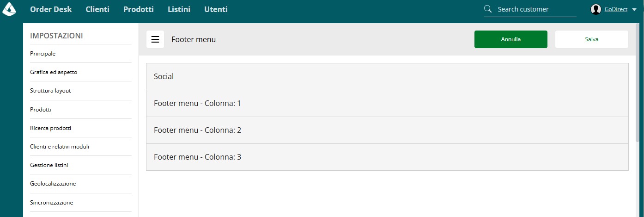
Task: Click the GoDirect username link
Action: (616, 9)
